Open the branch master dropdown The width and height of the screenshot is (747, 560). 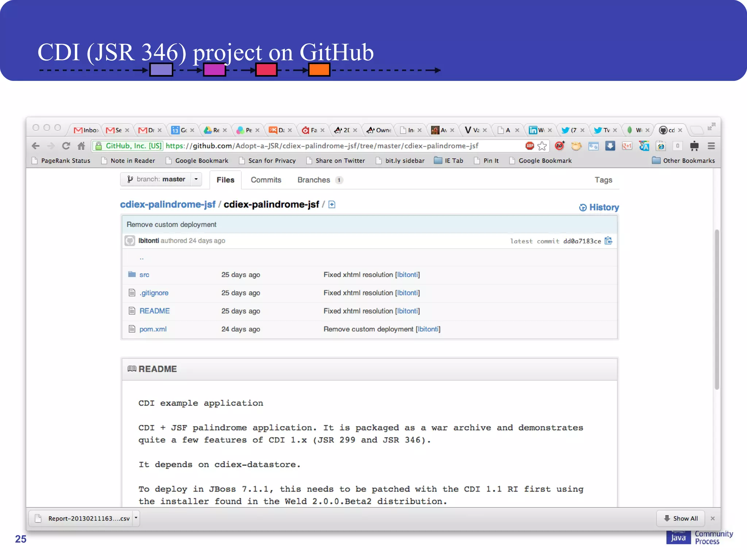[x=161, y=179]
